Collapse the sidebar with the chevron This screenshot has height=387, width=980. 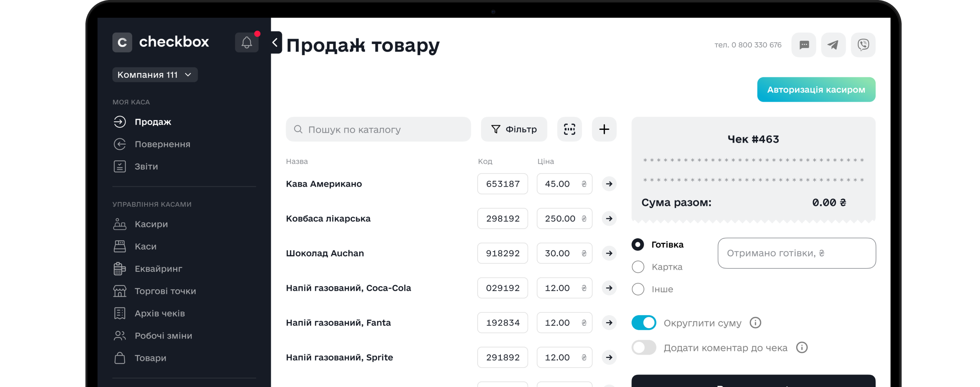click(x=275, y=42)
